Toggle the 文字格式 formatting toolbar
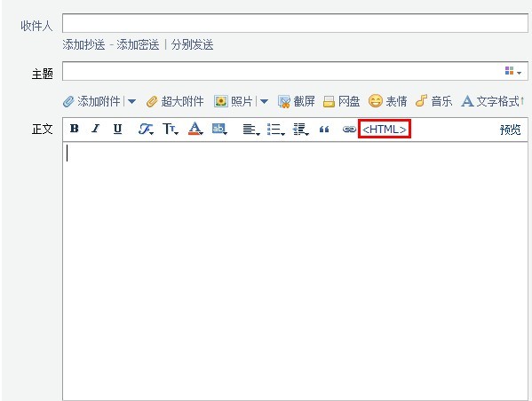Viewport: 532px width, 401px height. [493, 101]
